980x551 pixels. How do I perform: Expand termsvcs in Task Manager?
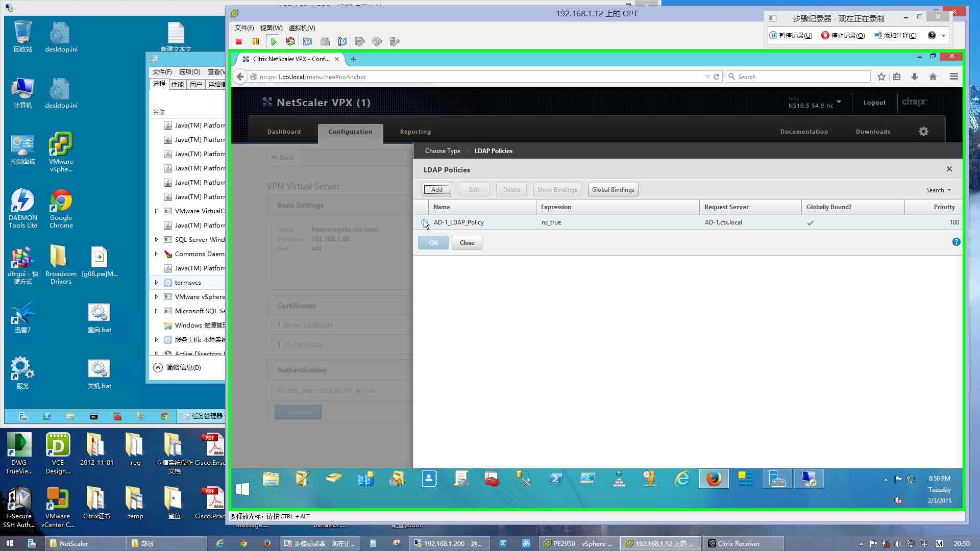coord(156,283)
